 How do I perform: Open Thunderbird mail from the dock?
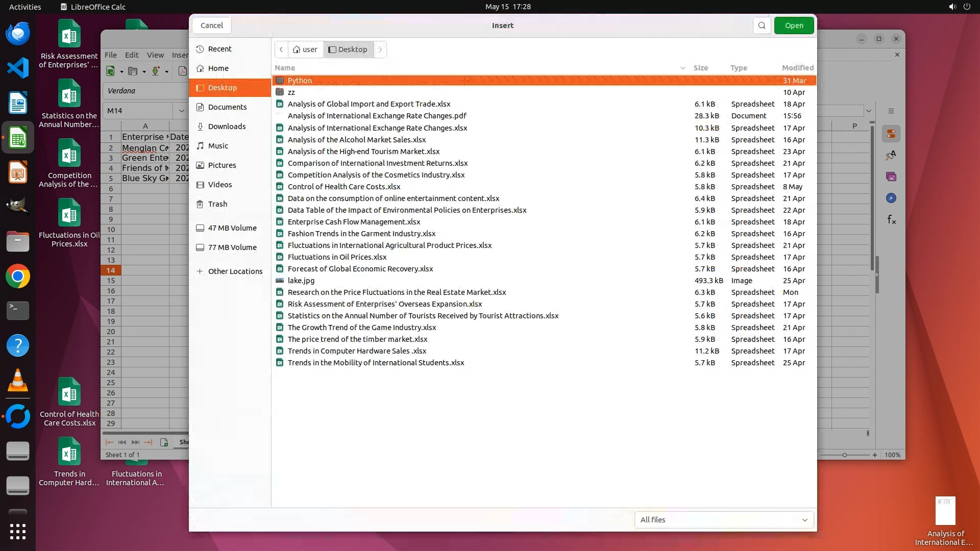pos(18,34)
